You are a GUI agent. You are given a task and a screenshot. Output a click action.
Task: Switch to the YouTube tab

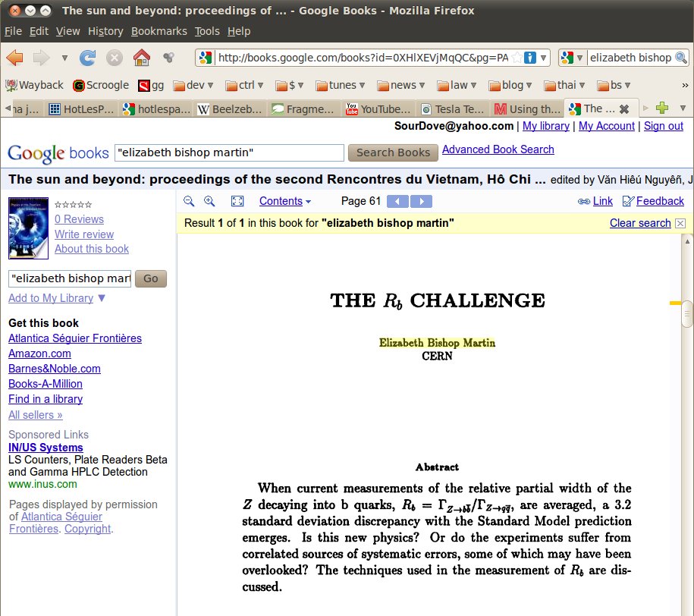[378, 109]
